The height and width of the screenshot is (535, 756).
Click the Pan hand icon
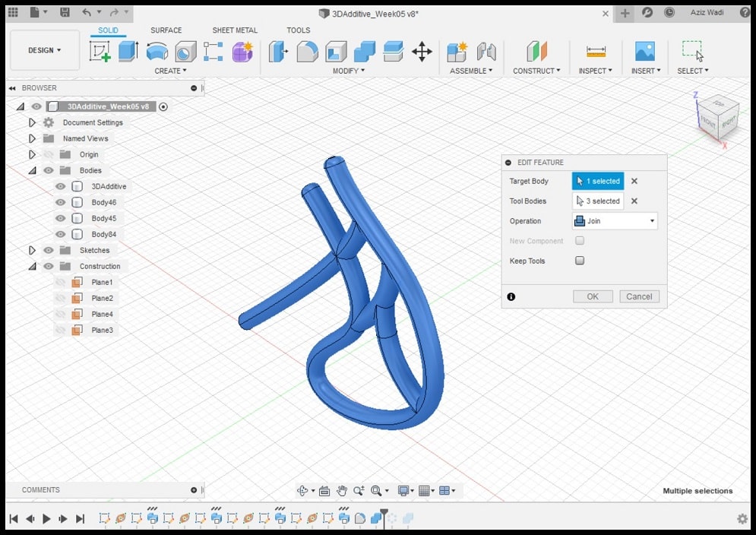coord(342,491)
